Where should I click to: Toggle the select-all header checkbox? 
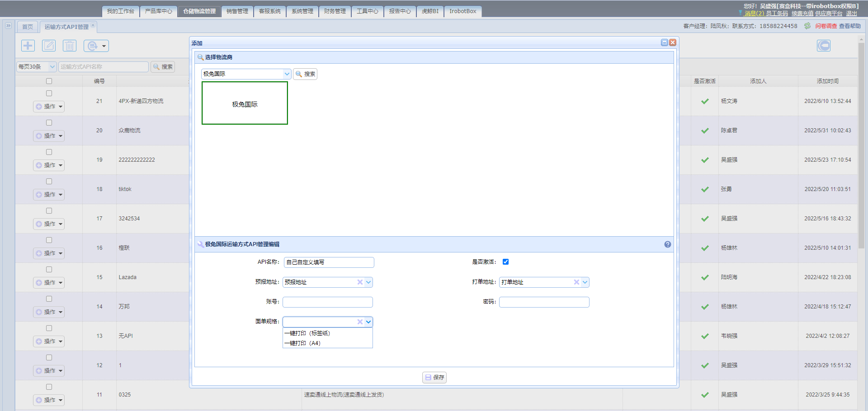pos(49,81)
